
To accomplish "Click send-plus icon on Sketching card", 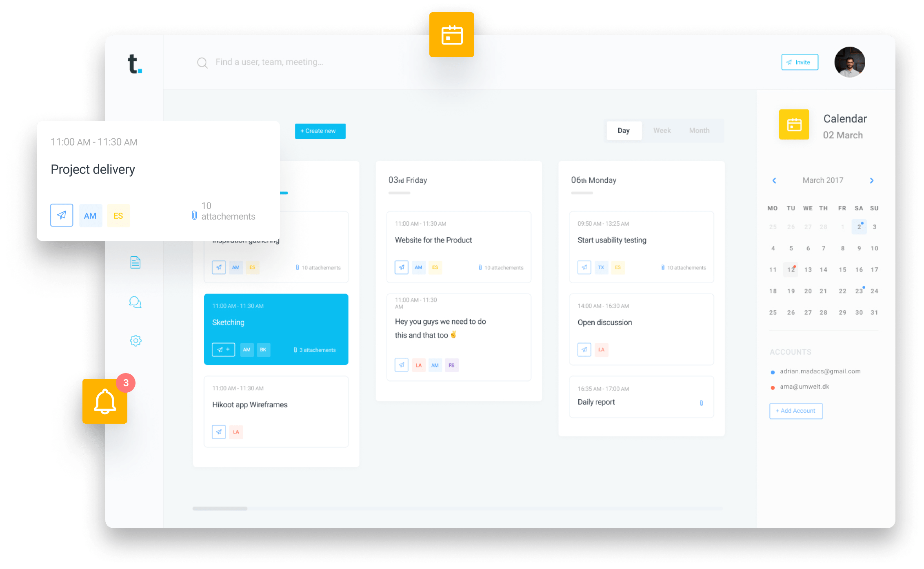I will click(223, 350).
